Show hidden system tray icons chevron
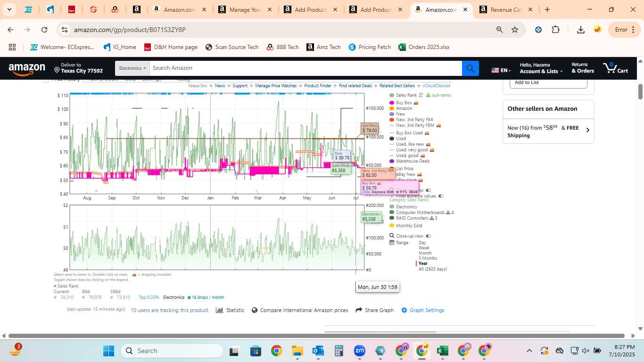Image resolution: width=644 pixels, height=362 pixels. click(529, 351)
